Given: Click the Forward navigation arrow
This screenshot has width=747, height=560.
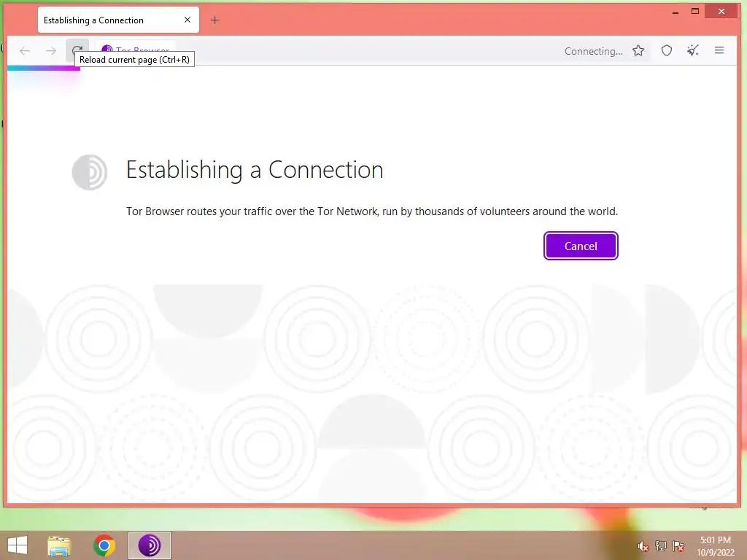Looking at the screenshot, I should point(51,51).
